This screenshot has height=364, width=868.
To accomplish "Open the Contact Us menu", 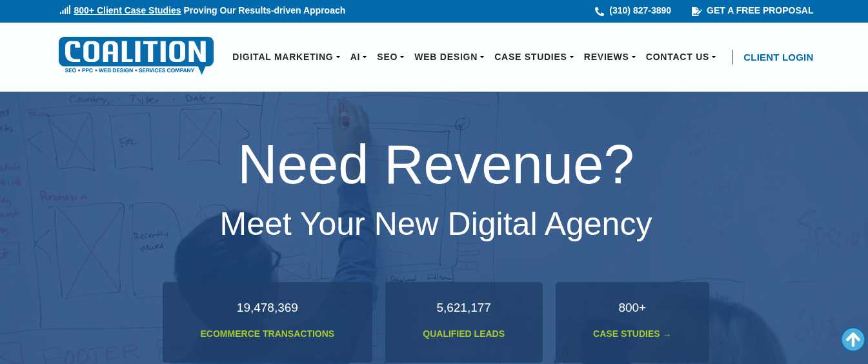I will pyautogui.click(x=680, y=57).
